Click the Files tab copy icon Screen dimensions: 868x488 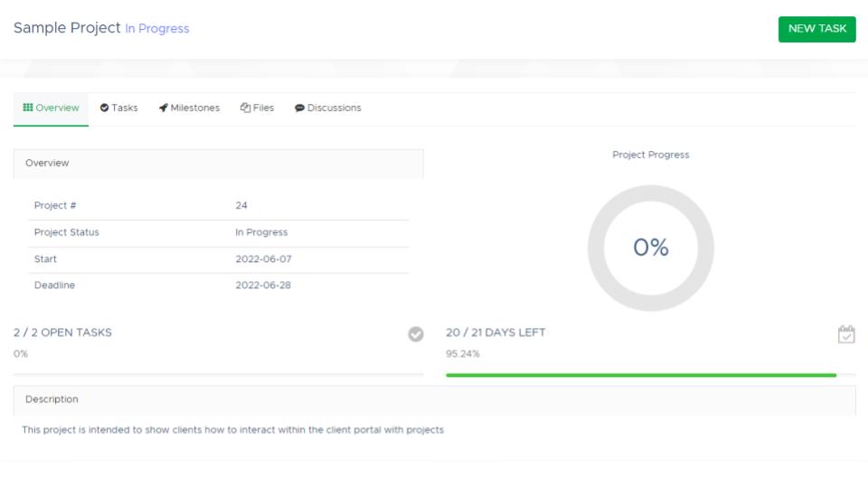click(245, 108)
